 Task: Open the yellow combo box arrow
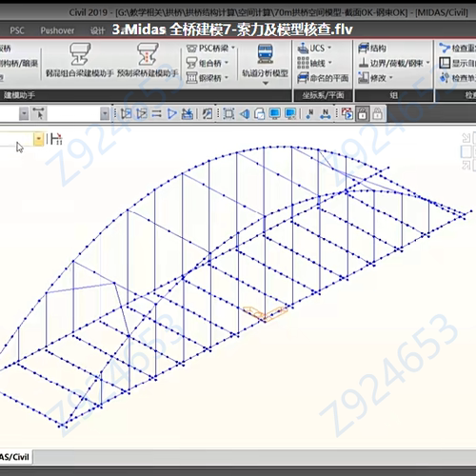tap(39, 139)
